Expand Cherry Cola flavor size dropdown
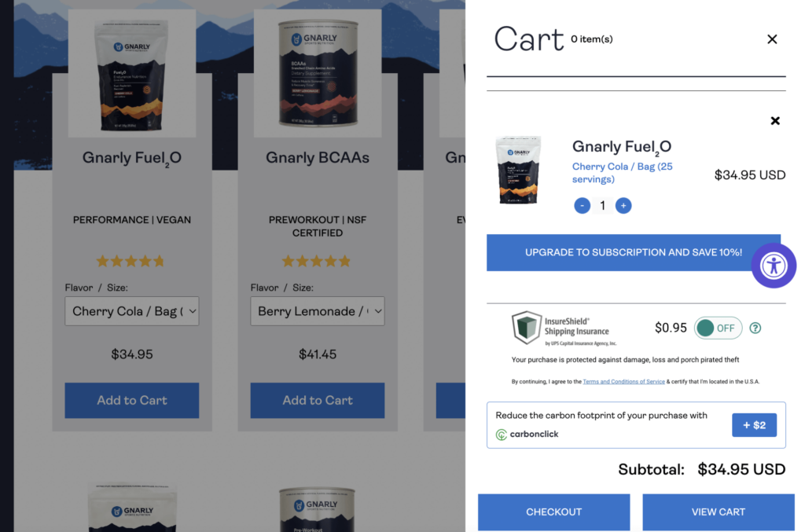 pos(132,311)
